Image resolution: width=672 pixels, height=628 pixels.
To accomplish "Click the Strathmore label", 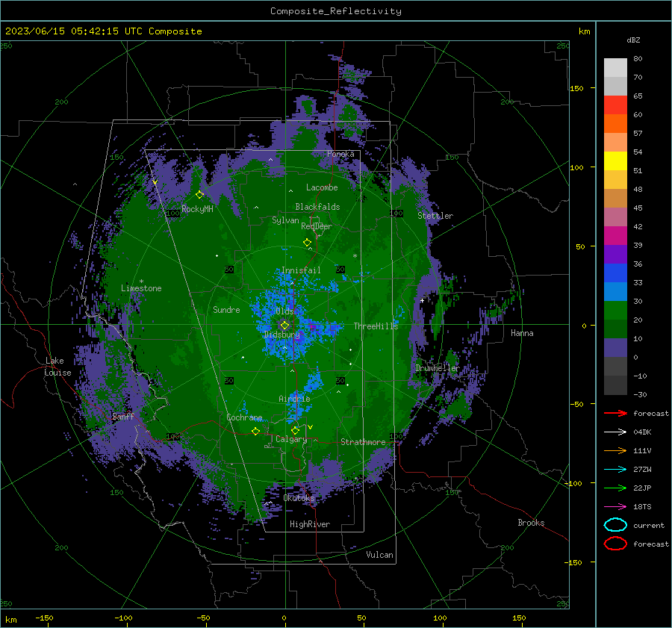I will [x=363, y=442].
